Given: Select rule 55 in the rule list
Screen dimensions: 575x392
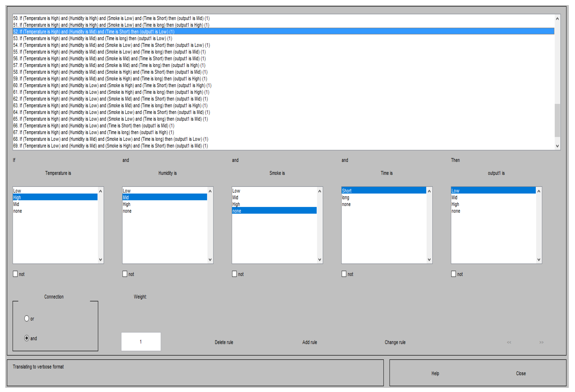Looking at the screenshot, I should (109, 52).
